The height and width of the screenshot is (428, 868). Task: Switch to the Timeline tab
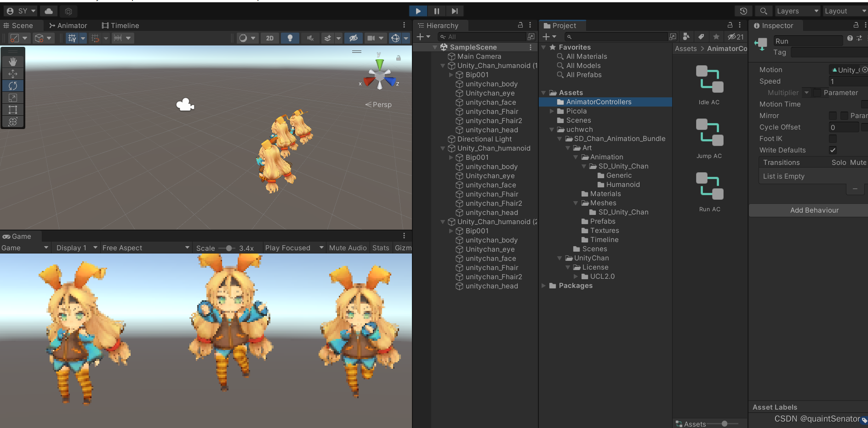(120, 26)
